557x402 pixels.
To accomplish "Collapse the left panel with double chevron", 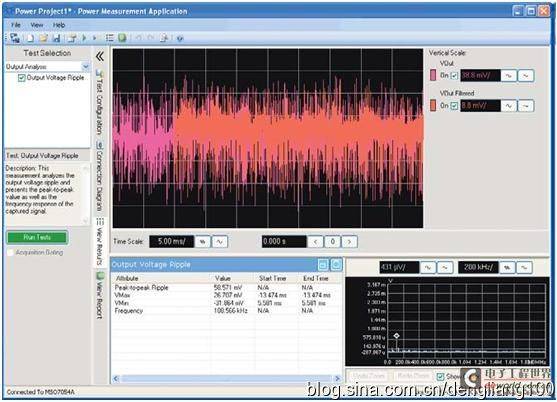I will pyautogui.click(x=100, y=56).
